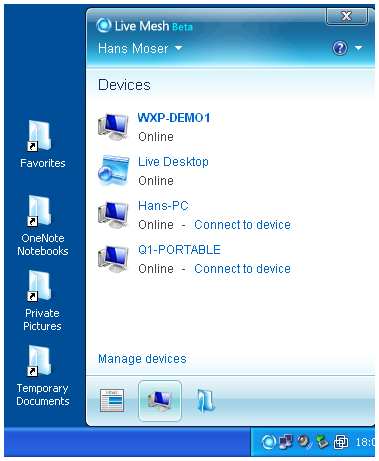Click the Hans-PC computer icon

tap(114, 215)
